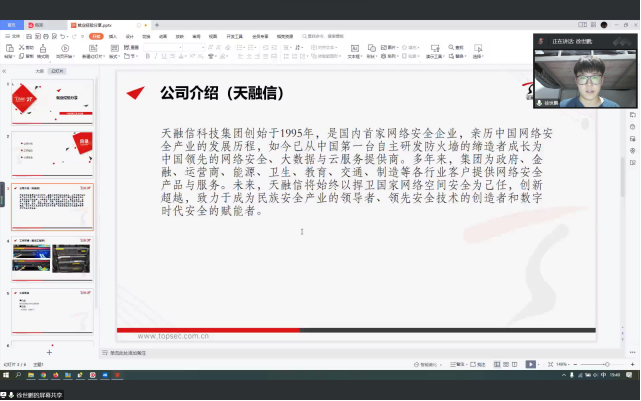641x401 pixels.
Task: Click the Paste icon in the ribbon
Action: [8, 51]
